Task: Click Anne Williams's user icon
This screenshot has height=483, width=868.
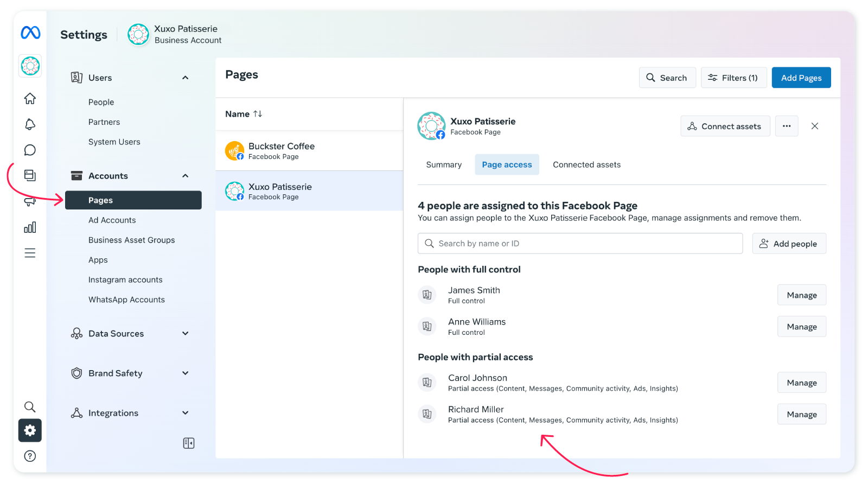Action: pyautogui.click(x=427, y=326)
